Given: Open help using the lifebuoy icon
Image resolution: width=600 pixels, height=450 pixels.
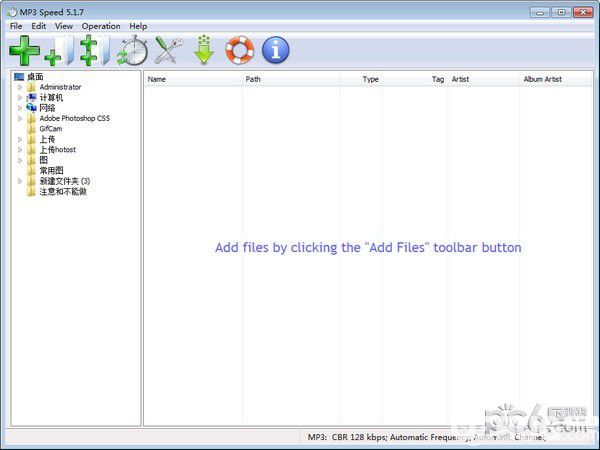Looking at the screenshot, I should click(240, 50).
